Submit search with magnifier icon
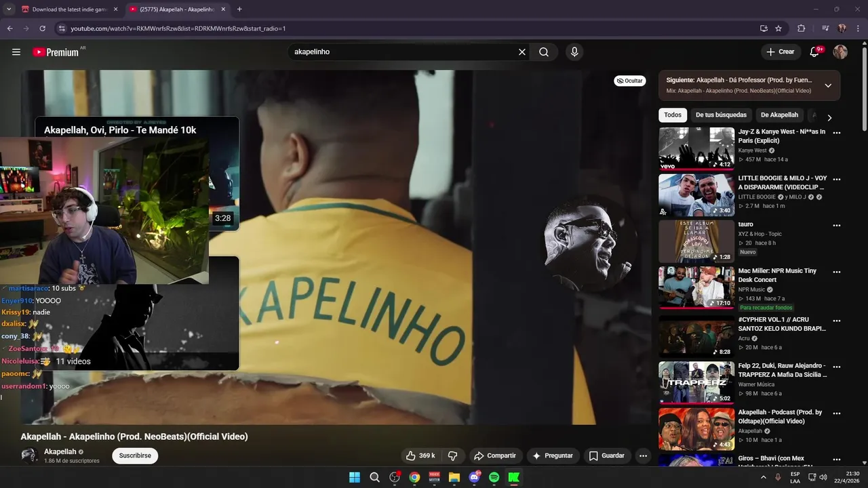 pyautogui.click(x=544, y=52)
